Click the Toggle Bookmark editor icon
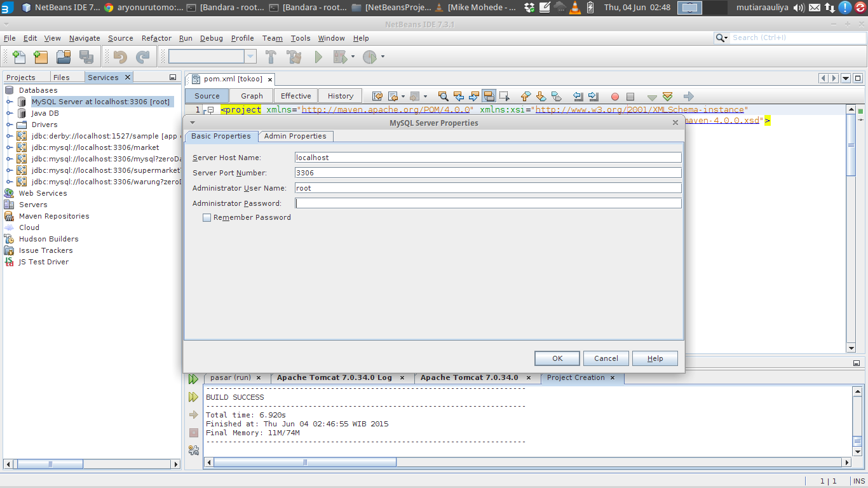Screen dimensions: 868x488 [x=556, y=96]
